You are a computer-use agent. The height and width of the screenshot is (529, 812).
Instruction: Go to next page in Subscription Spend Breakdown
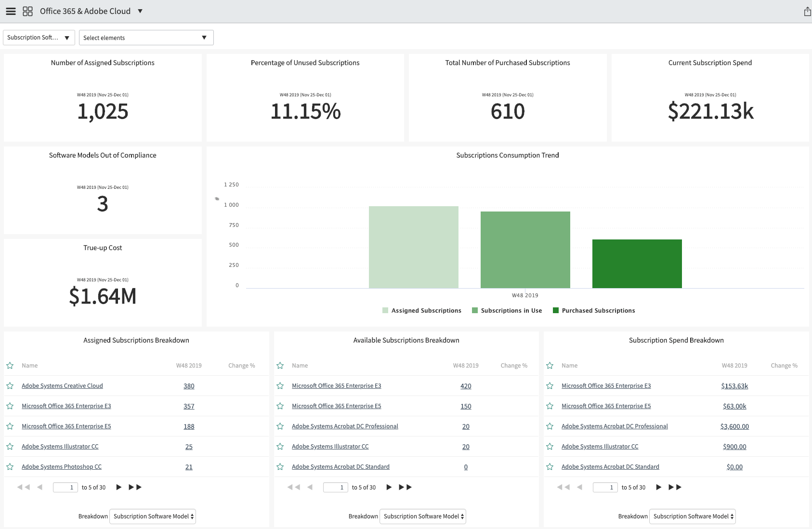658,487
